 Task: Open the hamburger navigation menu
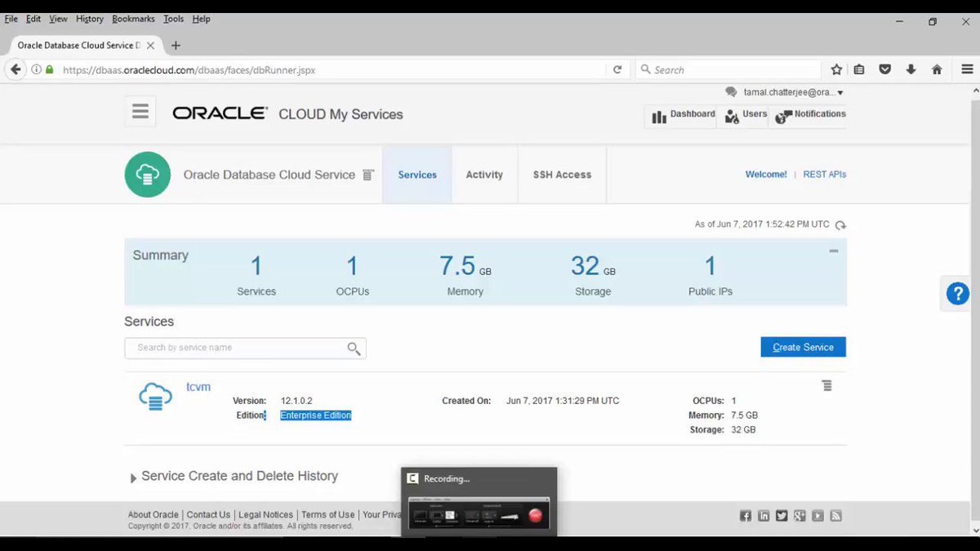(140, 112)
